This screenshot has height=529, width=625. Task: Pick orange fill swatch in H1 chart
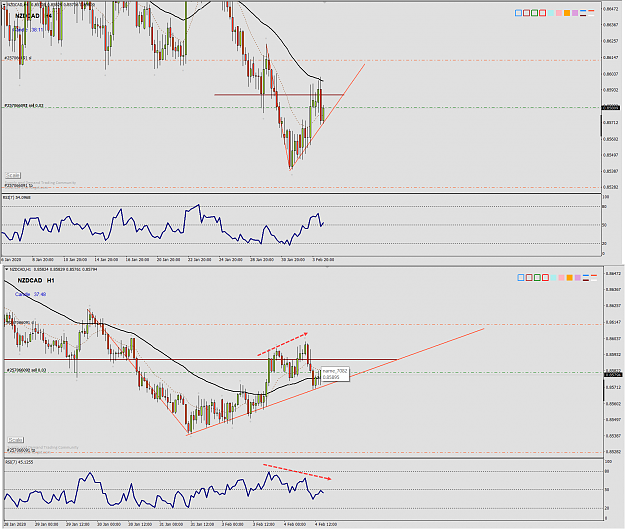pos(570,277)
